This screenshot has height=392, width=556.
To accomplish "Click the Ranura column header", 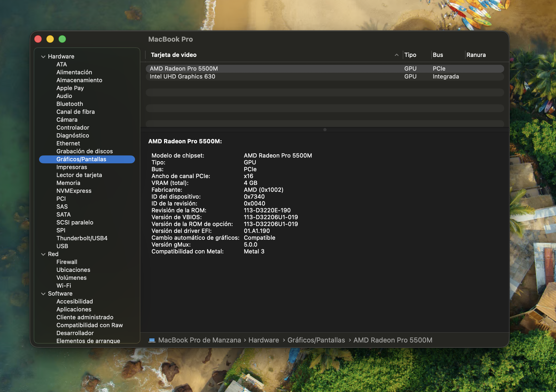I will (476, 55).
